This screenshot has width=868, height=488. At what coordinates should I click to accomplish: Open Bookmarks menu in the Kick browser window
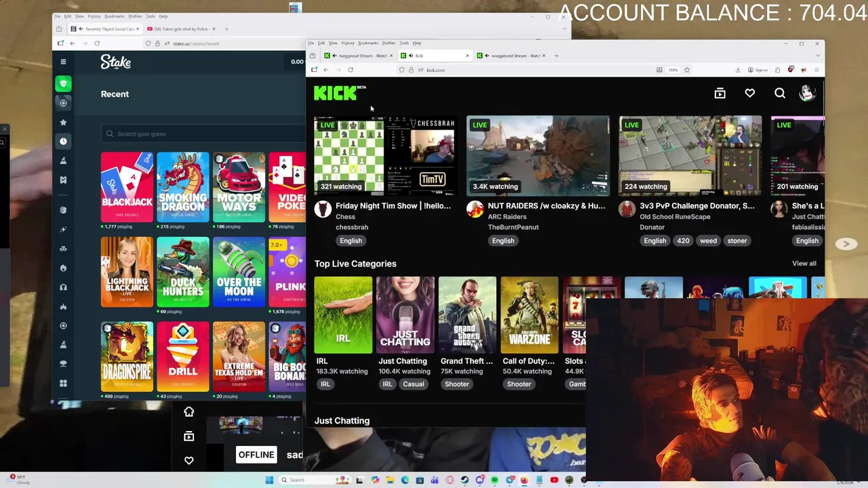[x=368, y=43]
